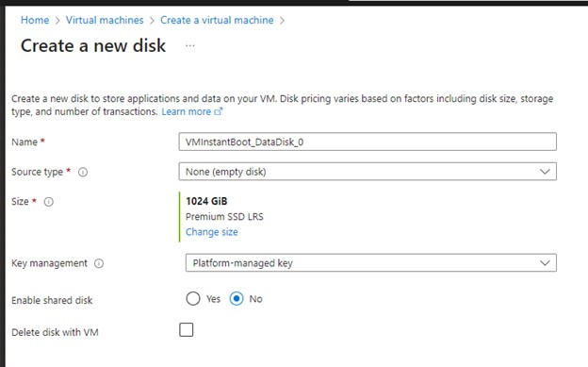Select Yes for Enable shared disk
This screenshot has width=588, height=367.
(x=193, y=299)
